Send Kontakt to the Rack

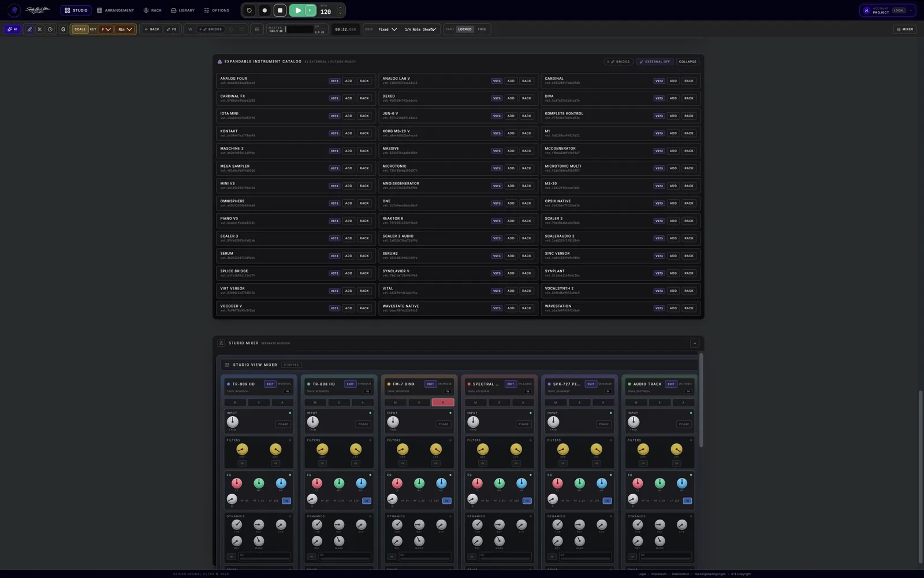click(364, 133)
